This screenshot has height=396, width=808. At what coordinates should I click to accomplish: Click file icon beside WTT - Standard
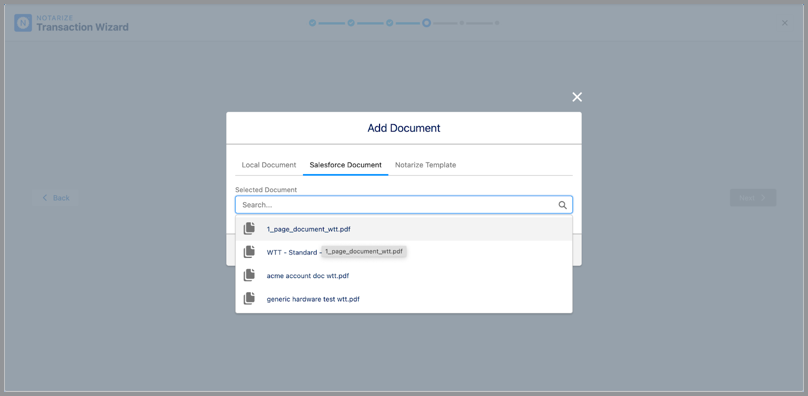click(249, 252)
